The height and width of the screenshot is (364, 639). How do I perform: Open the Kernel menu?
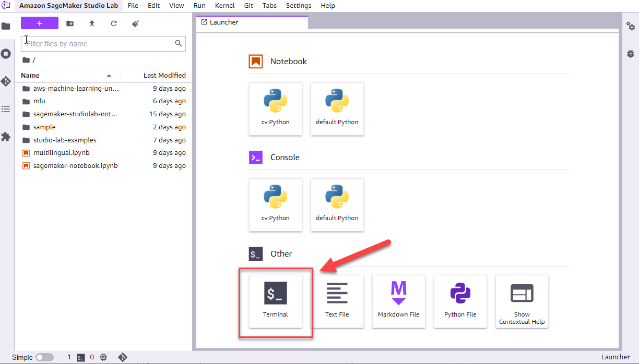click(x=224, y=5)
